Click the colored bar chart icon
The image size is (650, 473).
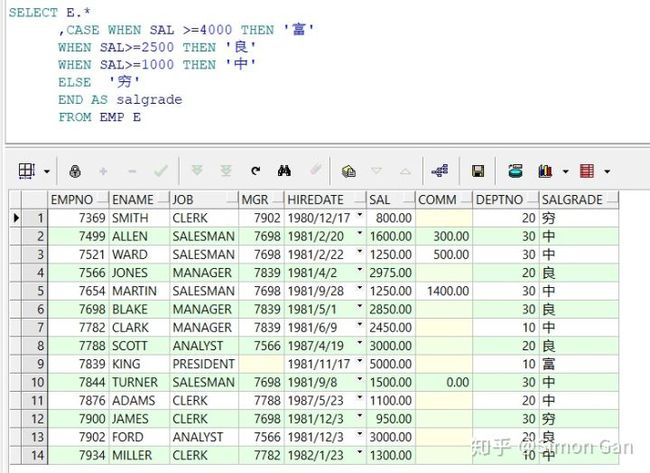coord(545,171)
